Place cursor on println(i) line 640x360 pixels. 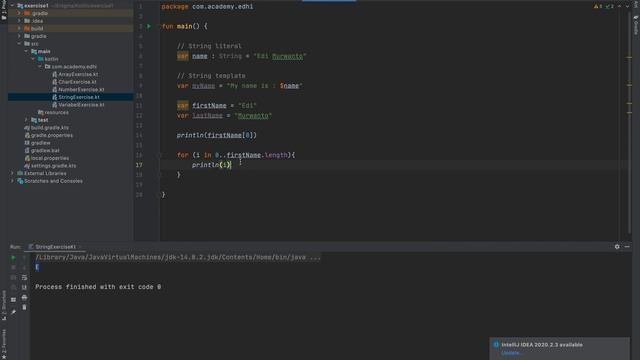tap(212, 165)
